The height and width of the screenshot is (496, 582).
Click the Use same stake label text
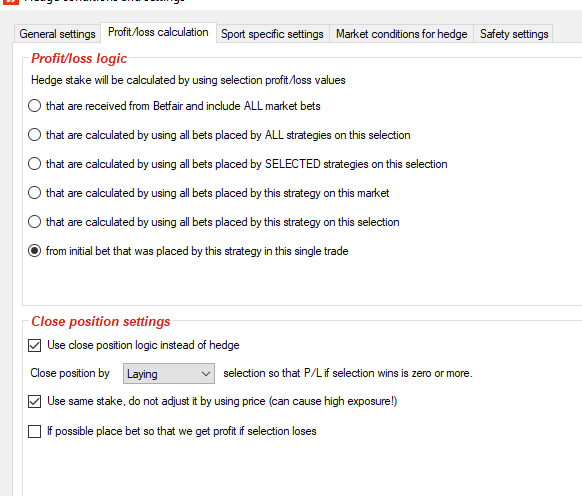(222, 401)
